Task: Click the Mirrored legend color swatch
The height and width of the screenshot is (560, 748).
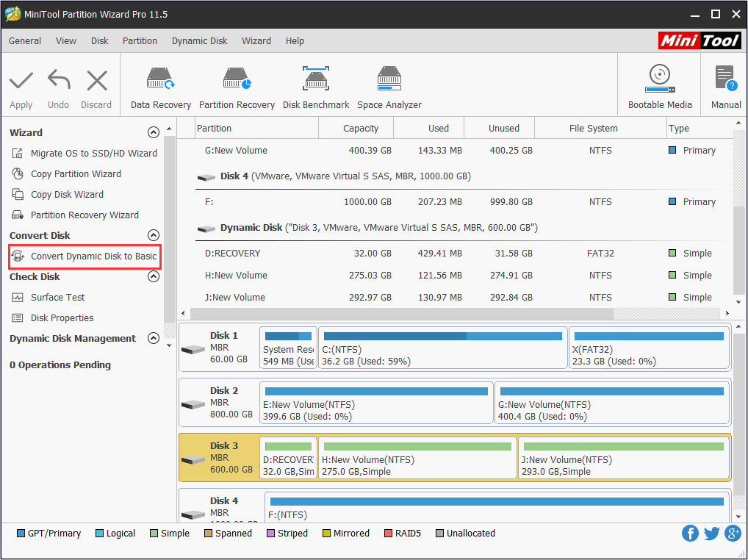Action: click(x=327, y=533)
